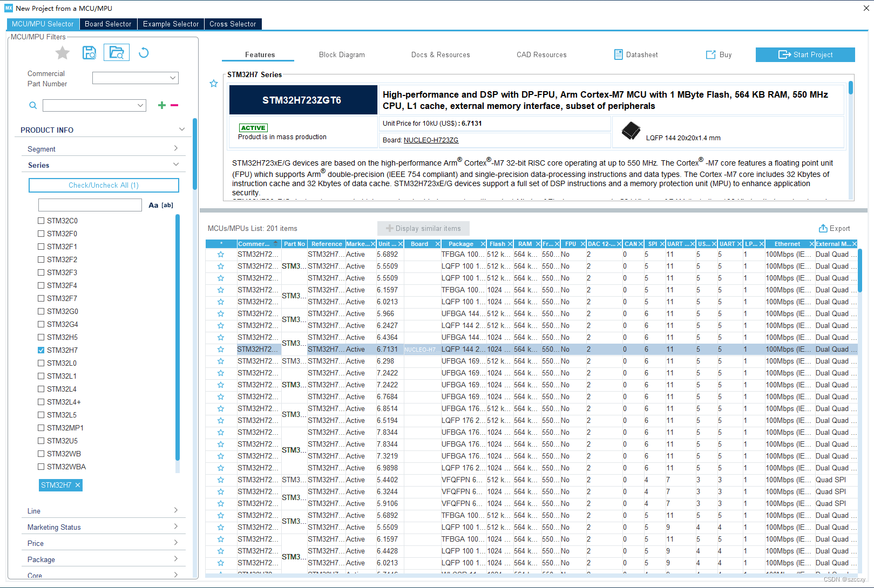Check the STM32L4+ series checkbox
This screenshot has height=588, width=874.
click(x=41, y=402)
